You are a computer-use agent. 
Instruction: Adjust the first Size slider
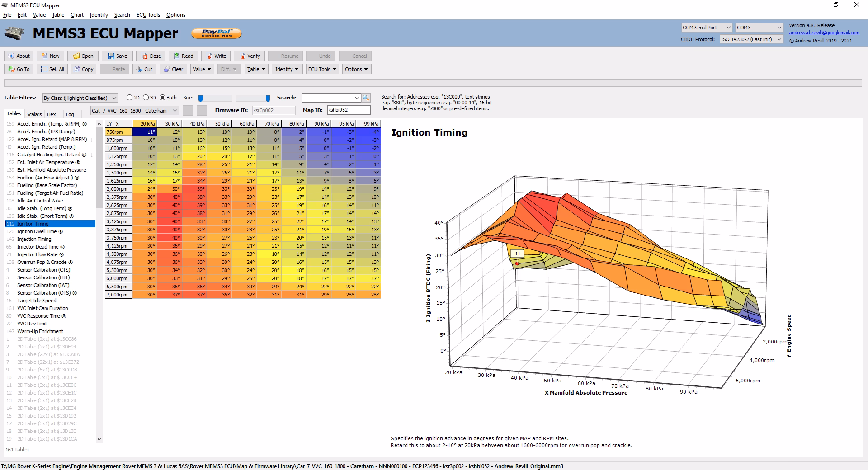pyautogui.click(x=201, y=98)
